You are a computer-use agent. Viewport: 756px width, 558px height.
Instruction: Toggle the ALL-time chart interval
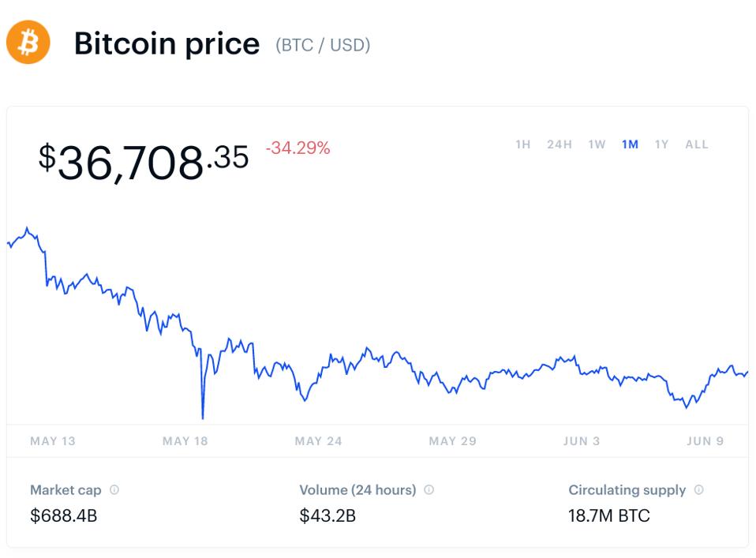pos(697,144)
